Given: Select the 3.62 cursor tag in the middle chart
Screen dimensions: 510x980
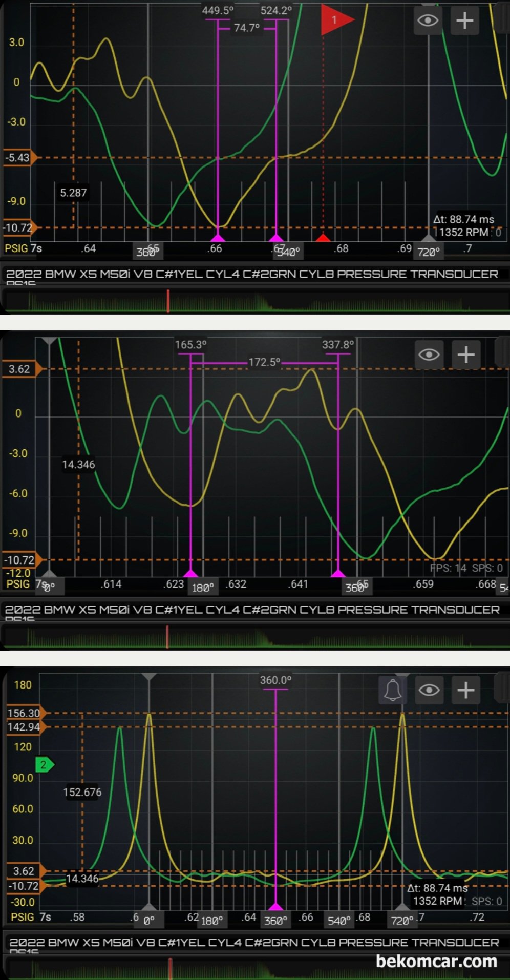Looking at the screenshot, I should 23,369.
